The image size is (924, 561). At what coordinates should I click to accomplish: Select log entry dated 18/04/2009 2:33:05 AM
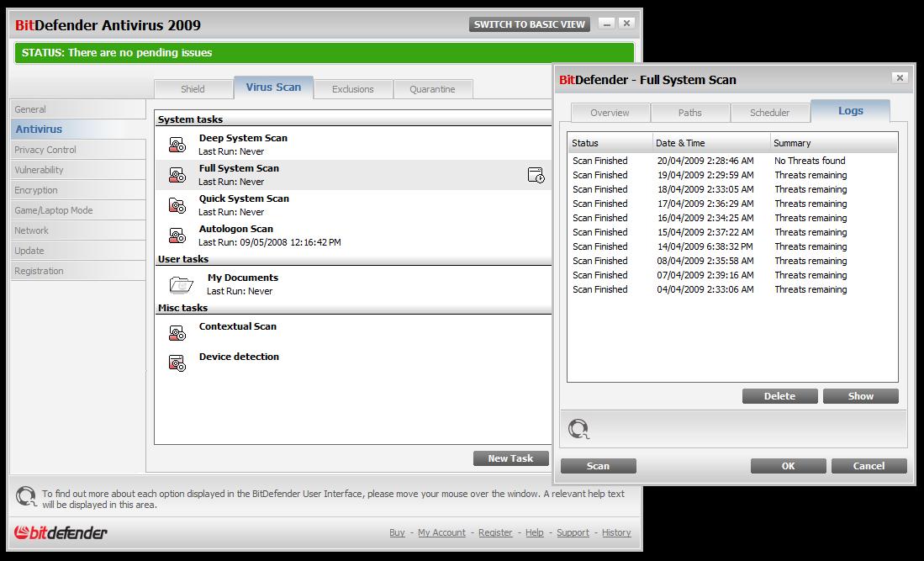(x=732, y=189)
